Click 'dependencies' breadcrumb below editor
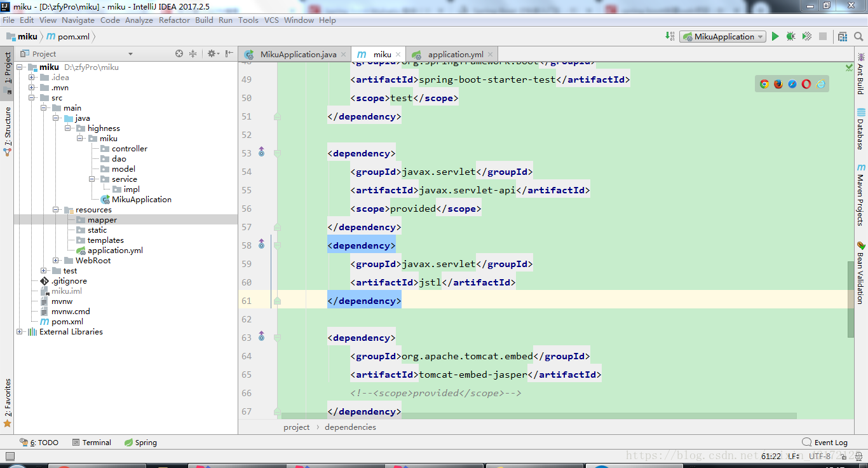The image size is (868, 468). (x=350, y=427)
